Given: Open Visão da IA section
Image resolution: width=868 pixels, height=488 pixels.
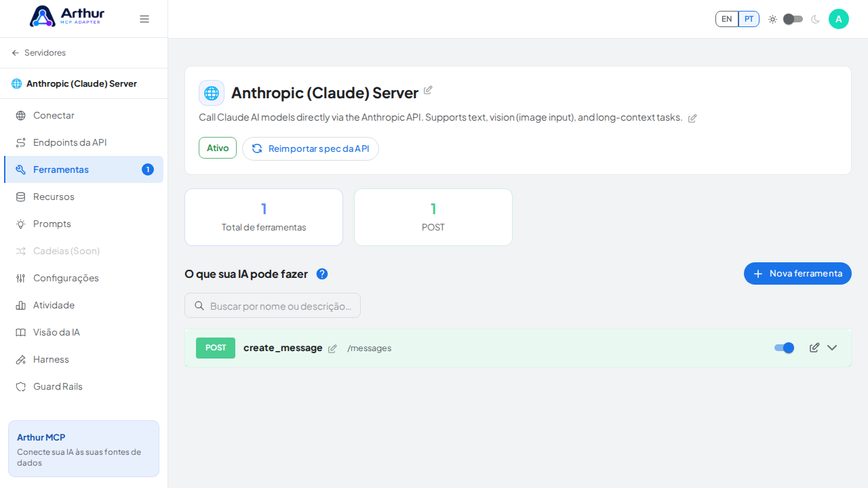Looking at the screenshot, I should click(x=83, y=332).
